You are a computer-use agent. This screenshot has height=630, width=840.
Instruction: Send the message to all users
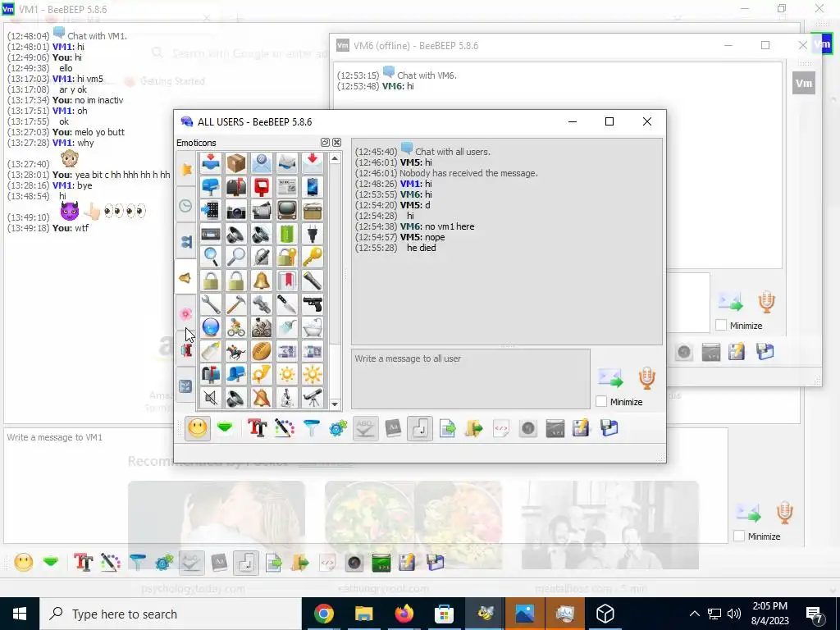point(610,378)
